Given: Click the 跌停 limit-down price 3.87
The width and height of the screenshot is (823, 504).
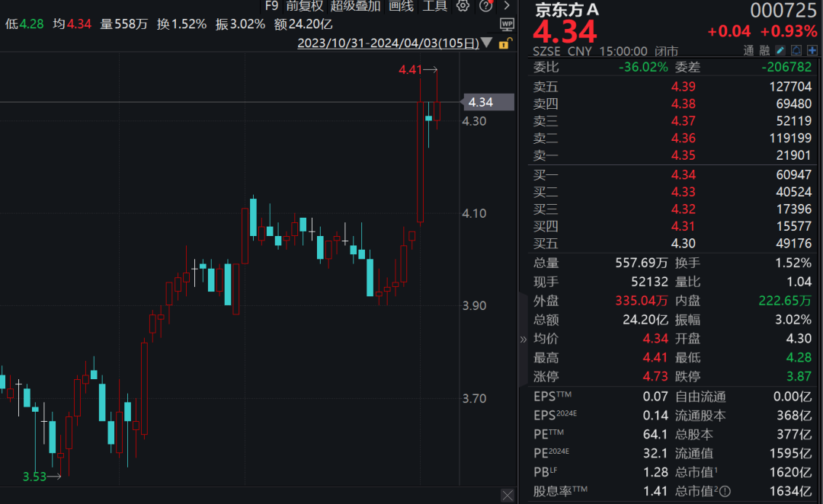Looking at the screenshot, I should pyautogui.click(x=799, y=377).
